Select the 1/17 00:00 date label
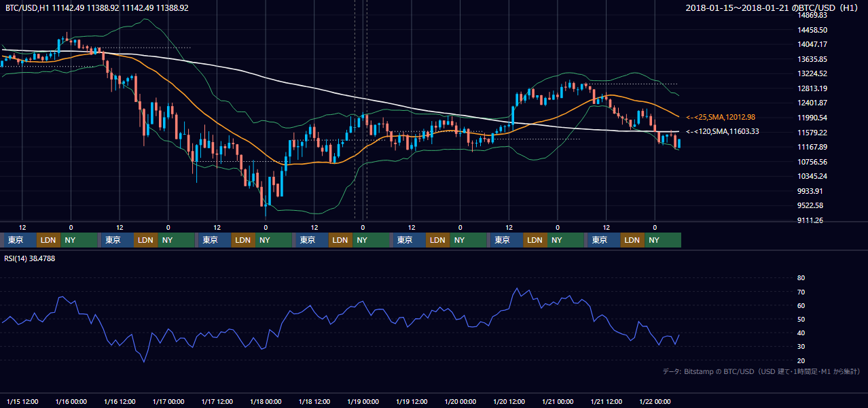This screenshot has height=408, width=868. tap(168, 401)
